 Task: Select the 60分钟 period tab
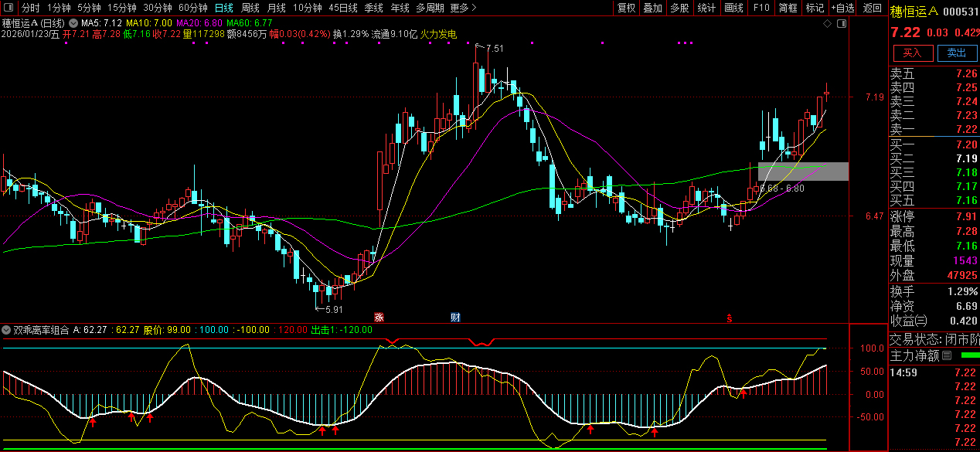192,8
